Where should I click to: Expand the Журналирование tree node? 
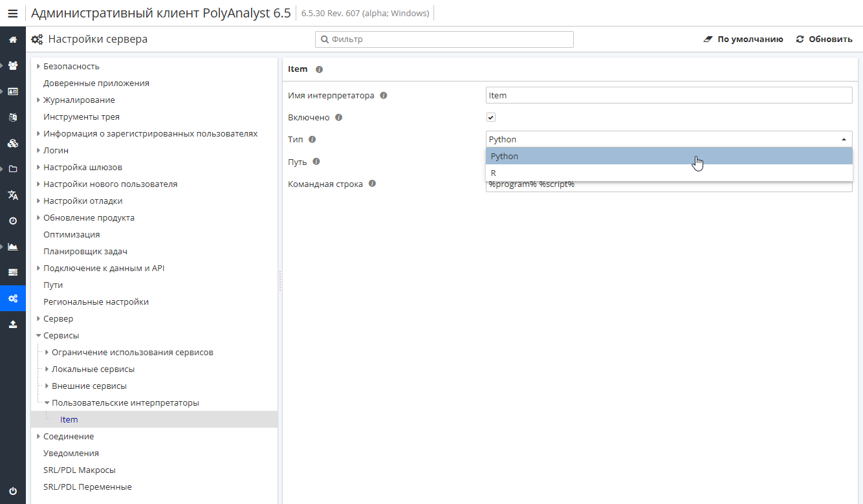point(38,100)
